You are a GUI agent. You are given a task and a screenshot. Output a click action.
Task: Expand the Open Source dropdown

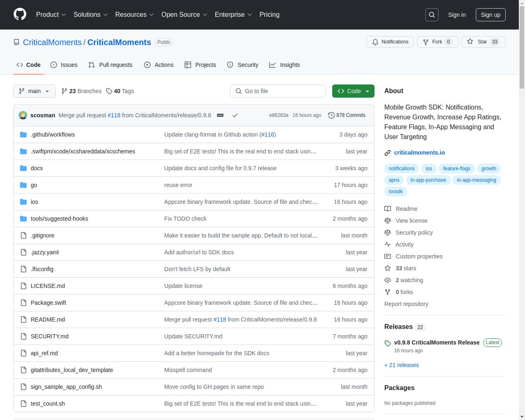pos(185,14)
